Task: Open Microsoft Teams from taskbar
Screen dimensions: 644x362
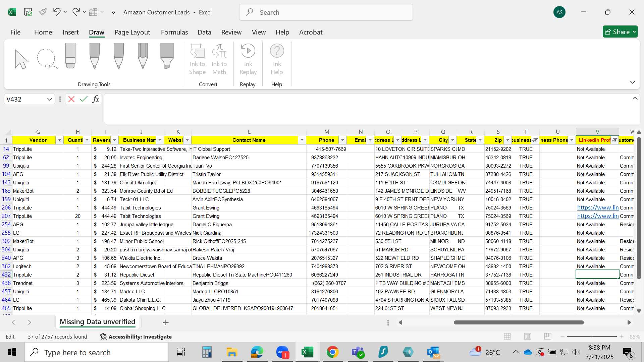Action: point(358,352)
